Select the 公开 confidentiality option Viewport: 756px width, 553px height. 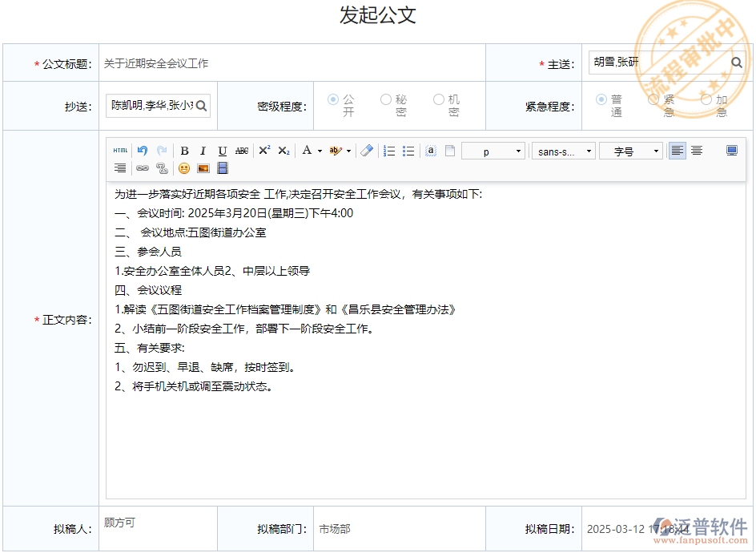click(332, 99)
